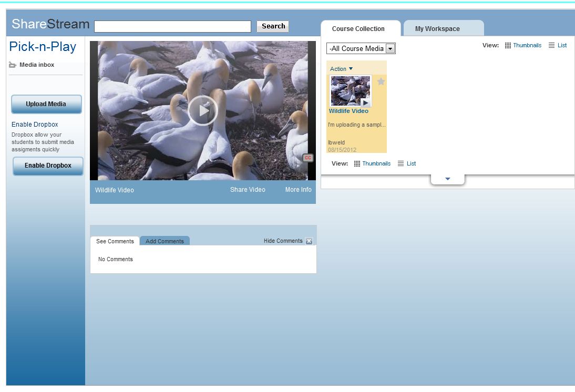575x392 pixels.
Task: Click top List view link
Action: (x=562, y=46)
